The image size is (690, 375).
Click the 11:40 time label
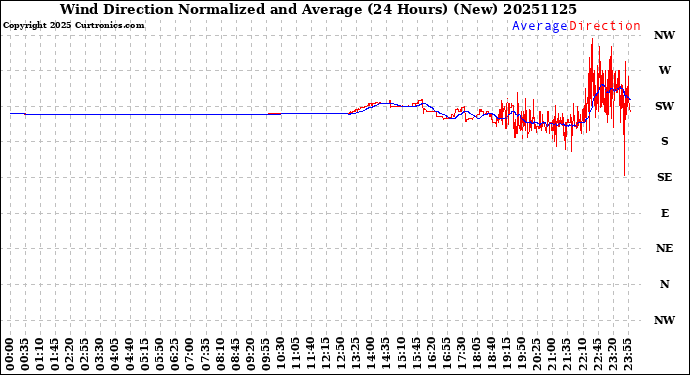(311, 354)
